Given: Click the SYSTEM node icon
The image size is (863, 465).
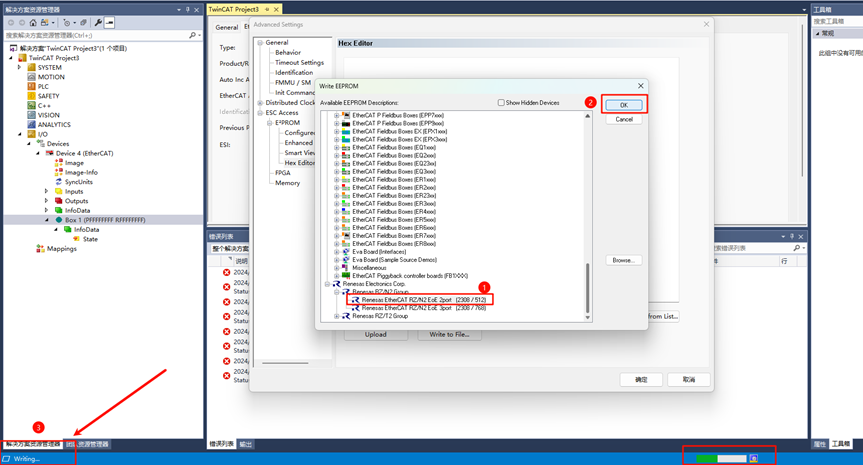Looking at the screenshot, I should 31,67.
